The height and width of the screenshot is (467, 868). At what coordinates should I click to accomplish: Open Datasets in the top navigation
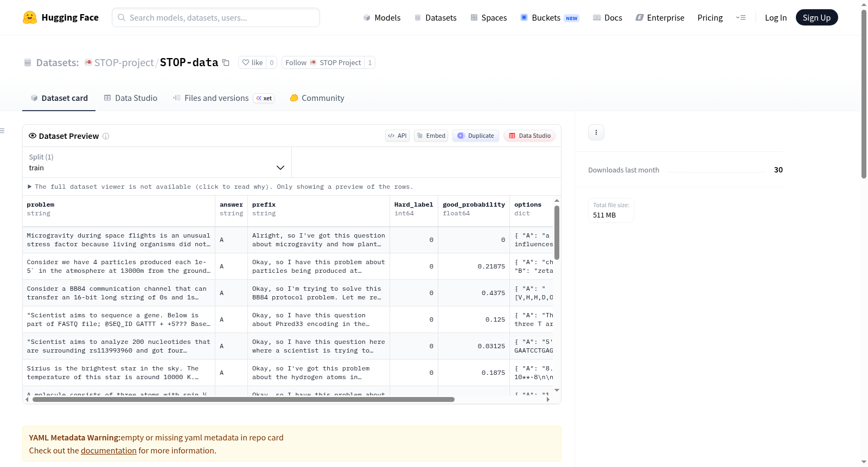pyautogui.click(x=436, y=17)
